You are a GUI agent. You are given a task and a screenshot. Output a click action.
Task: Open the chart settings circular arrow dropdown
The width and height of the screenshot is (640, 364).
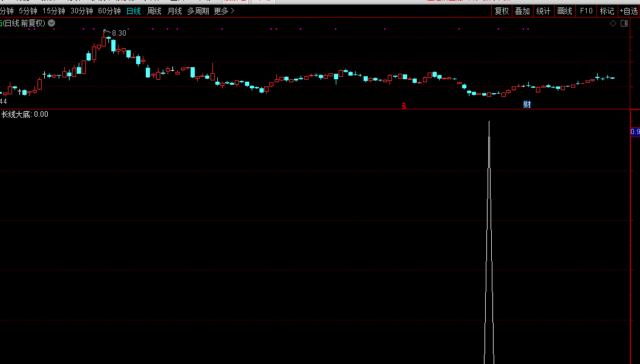tap(51, 23)
